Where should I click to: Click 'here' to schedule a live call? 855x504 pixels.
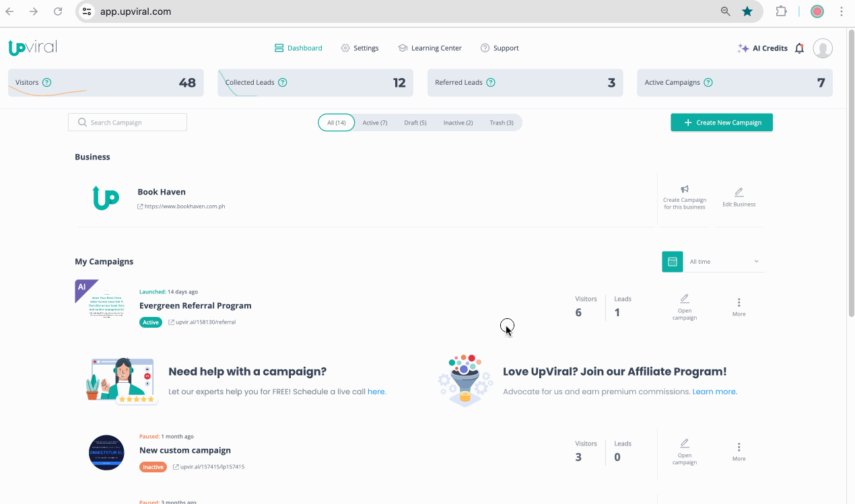coord(376,392)
